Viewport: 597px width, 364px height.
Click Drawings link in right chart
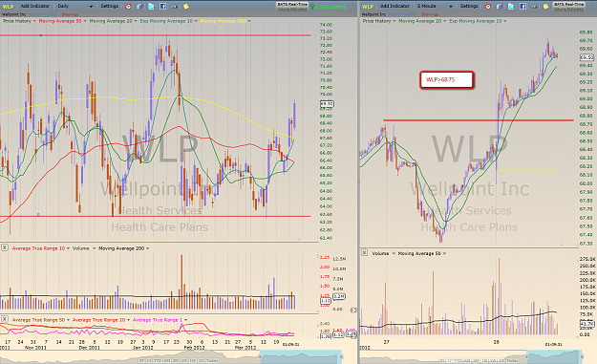pyautogui.click(x=430, y=14)
